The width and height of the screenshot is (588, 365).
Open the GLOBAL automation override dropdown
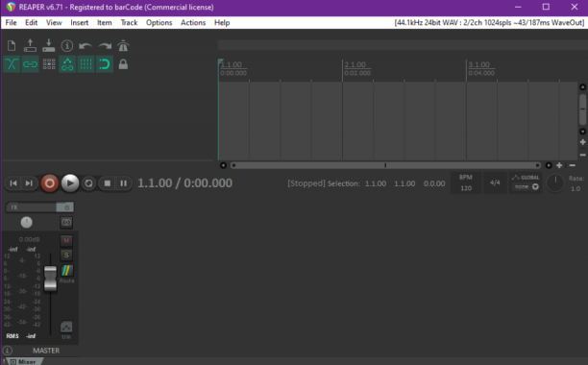pos(526,182)
